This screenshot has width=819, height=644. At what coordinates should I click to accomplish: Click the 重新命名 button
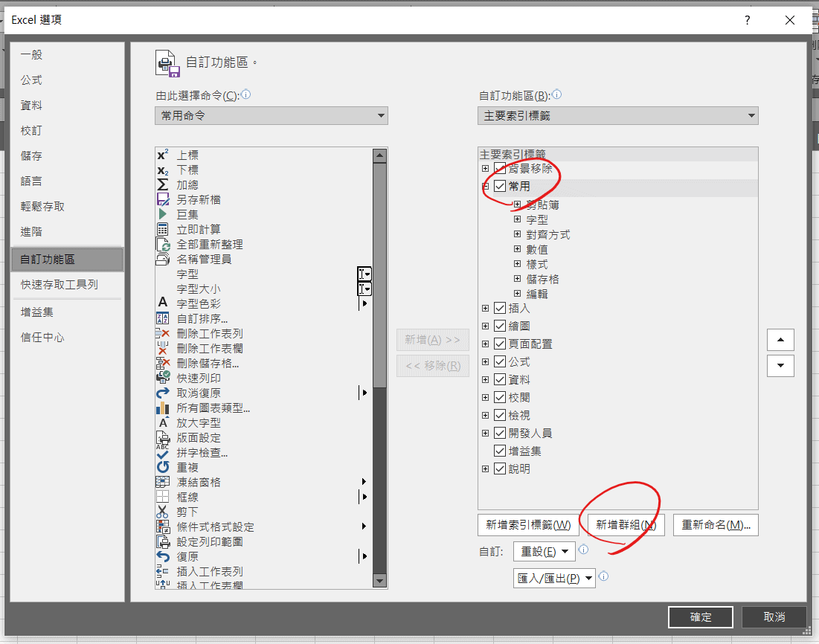[x=716, y=525]
